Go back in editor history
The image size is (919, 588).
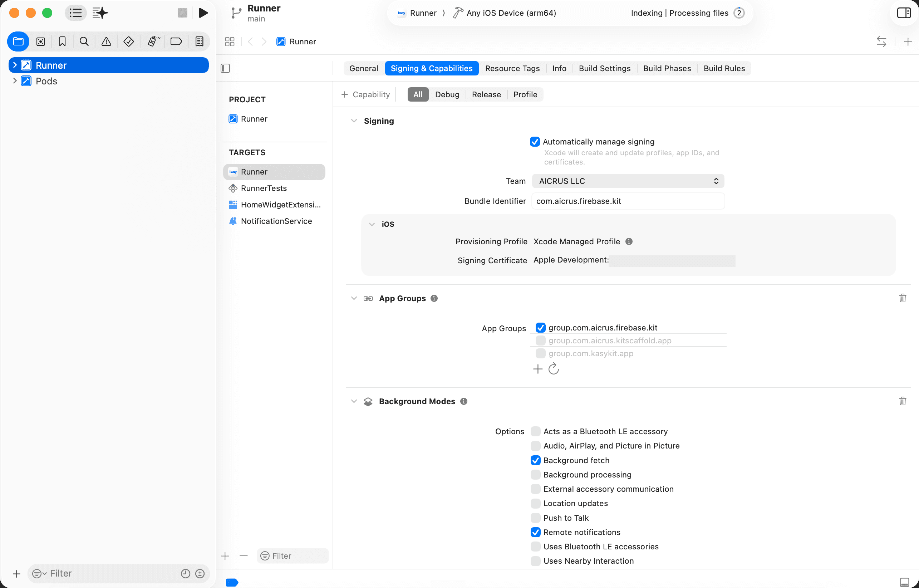[x=250, y=41]
